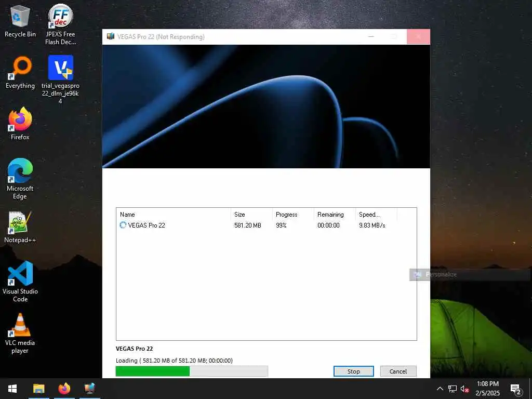The height and width of the screenshot is (399, 532).
Task: Click the 00:00:00 remaining time cell
Action: point(328,225)
